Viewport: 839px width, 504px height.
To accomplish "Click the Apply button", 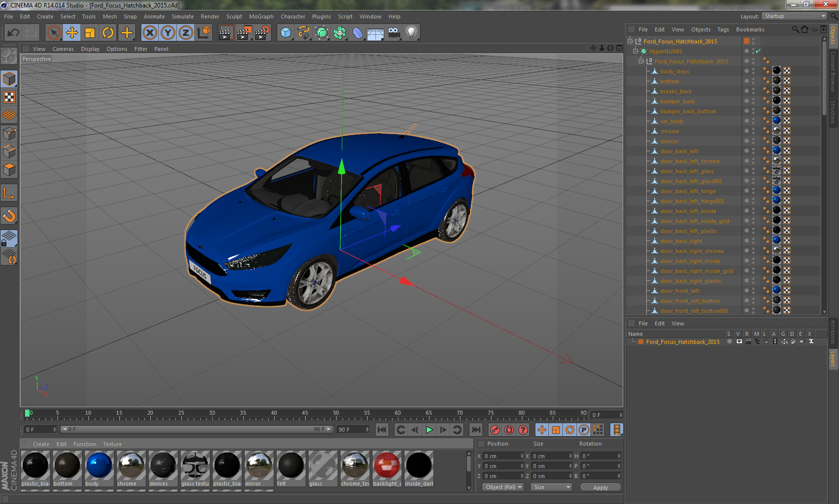I will [x=600, y=487].
